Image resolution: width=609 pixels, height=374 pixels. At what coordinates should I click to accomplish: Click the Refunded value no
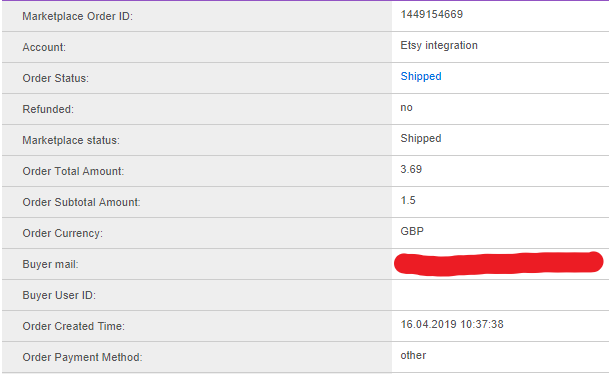406,108
